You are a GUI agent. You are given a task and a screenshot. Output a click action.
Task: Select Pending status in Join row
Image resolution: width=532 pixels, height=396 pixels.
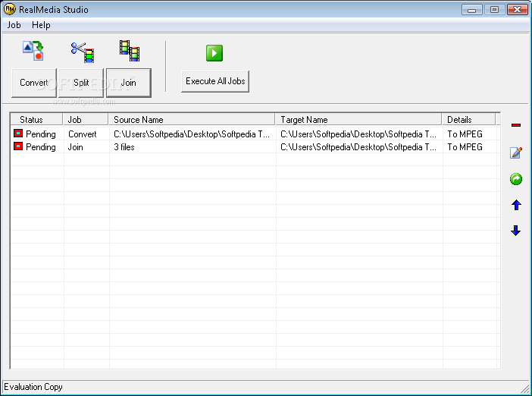(41, 147)
